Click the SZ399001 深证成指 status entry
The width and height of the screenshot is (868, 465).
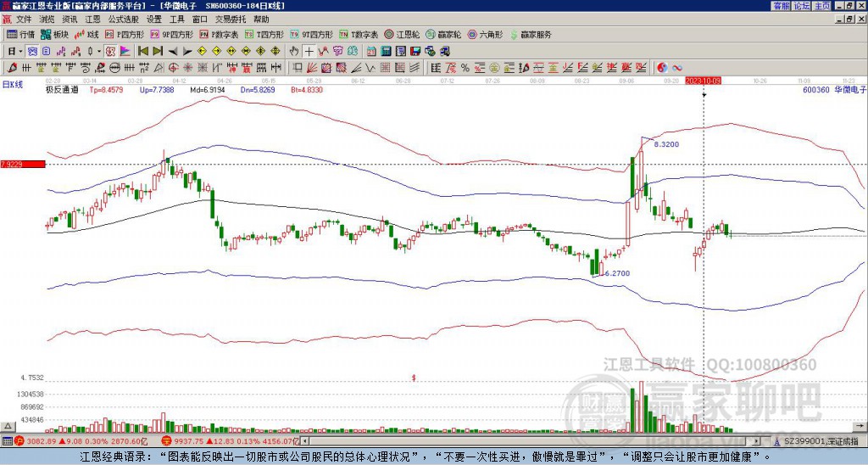tap(822, 441)
